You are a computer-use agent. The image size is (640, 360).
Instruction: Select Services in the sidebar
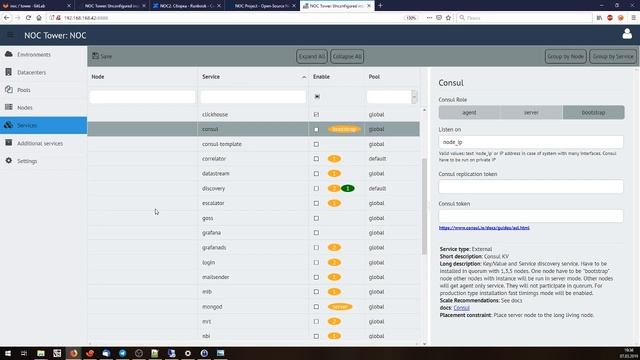pos(43,125)
